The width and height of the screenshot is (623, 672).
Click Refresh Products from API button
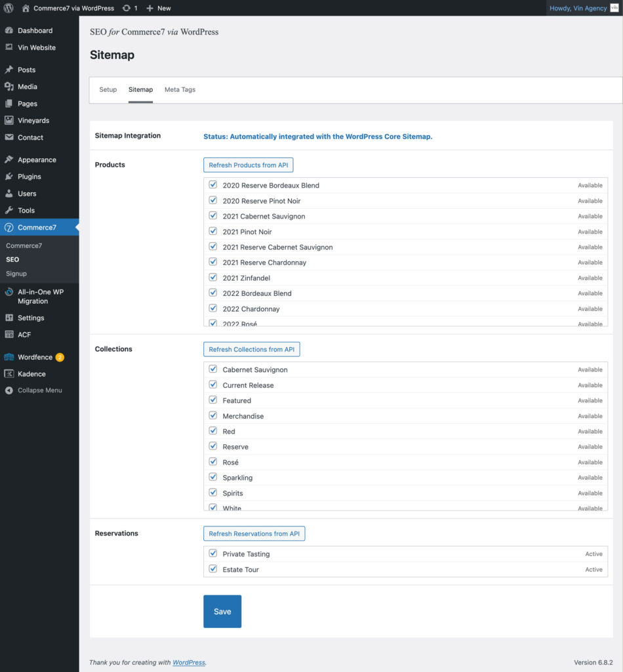point(248,165)
